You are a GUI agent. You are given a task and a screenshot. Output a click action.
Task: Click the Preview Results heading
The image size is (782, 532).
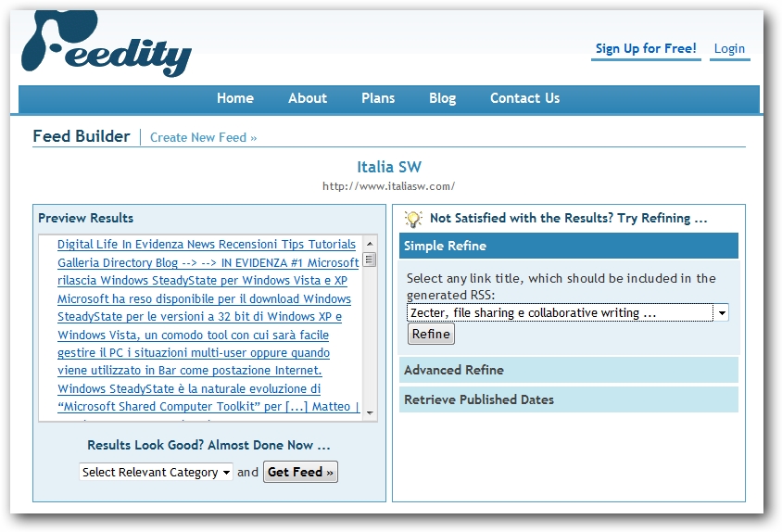tap(86, 218)
